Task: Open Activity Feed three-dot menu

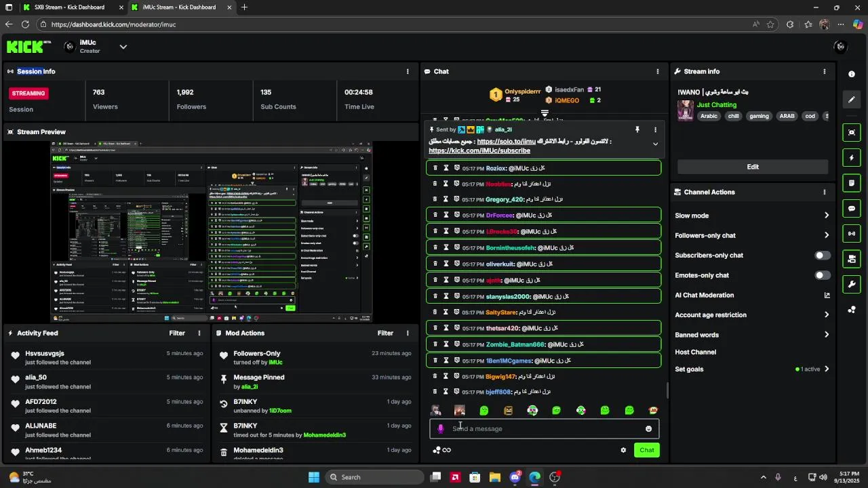Action: 199,333
